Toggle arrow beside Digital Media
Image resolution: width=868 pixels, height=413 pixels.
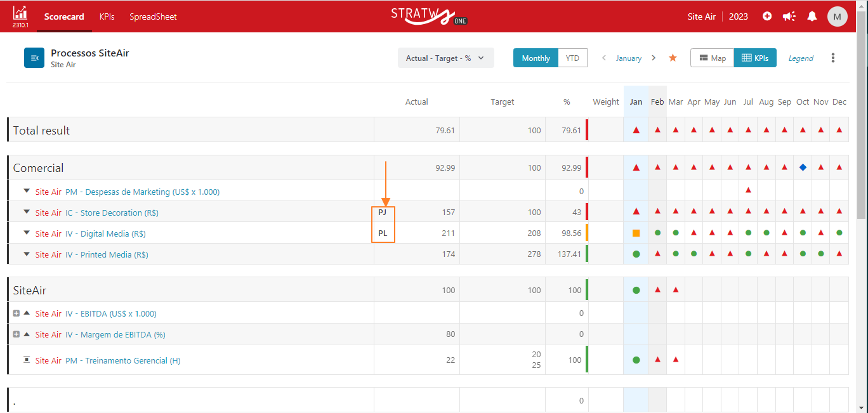27,233
